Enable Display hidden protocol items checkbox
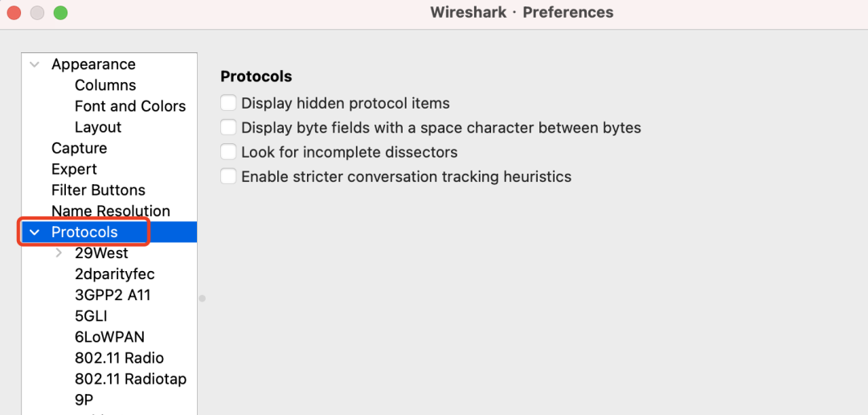Image resolution: width=868 pixels, height=415 pixels. coord(228,103)
